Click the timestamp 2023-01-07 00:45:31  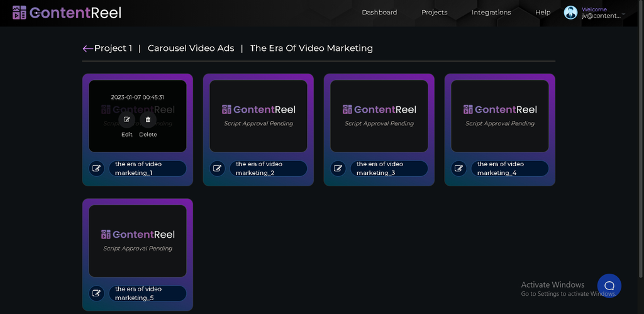138,98
